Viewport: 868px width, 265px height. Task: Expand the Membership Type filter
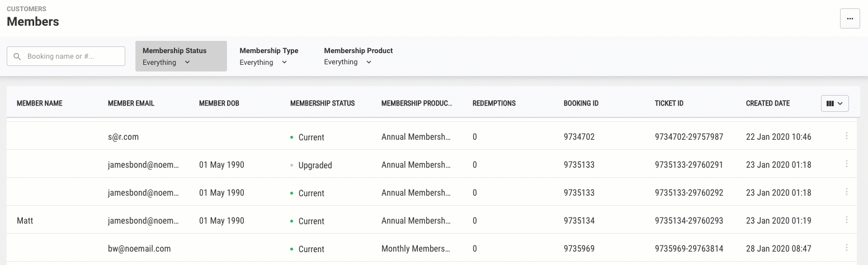coord(269,56)
